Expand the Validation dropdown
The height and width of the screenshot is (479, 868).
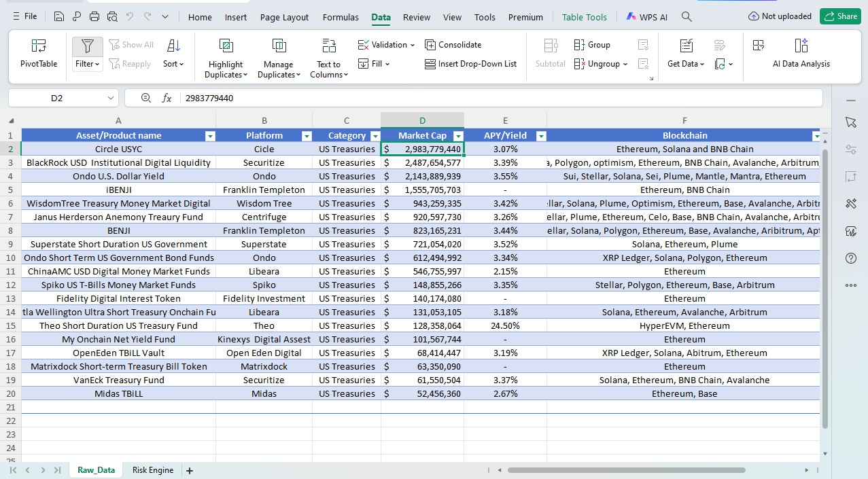[412, 45]
